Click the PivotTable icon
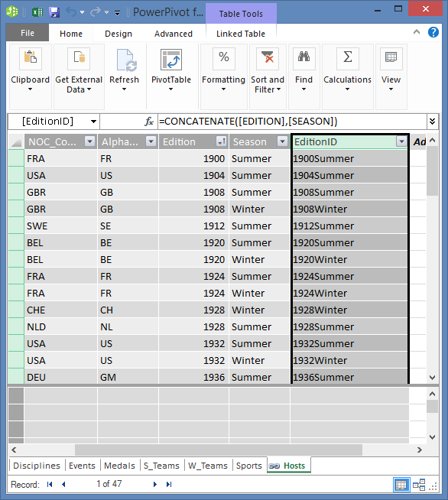The image size is (448, 500). point(171,60)
